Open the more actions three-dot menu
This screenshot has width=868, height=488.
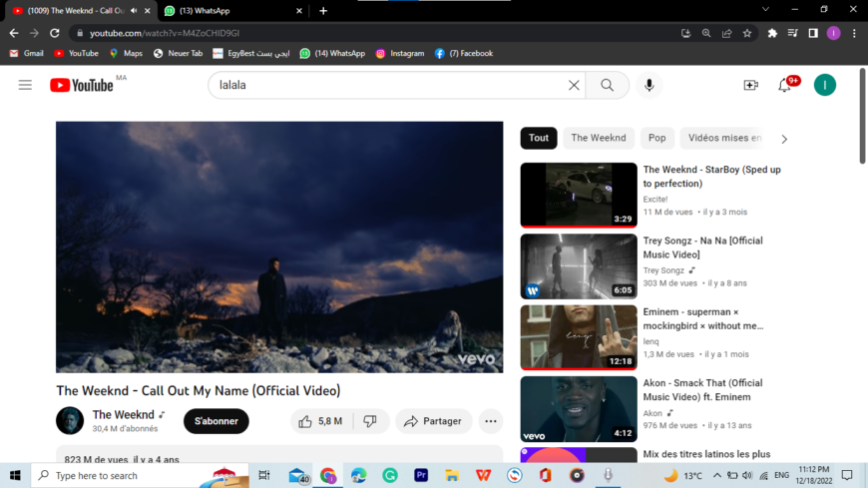tap(491, 421)
